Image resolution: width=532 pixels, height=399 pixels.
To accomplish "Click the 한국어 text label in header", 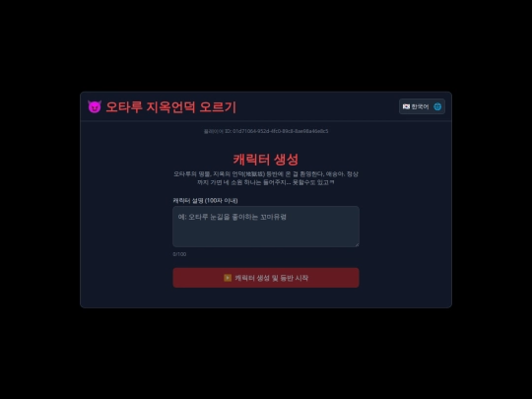I will pos(420,106).
